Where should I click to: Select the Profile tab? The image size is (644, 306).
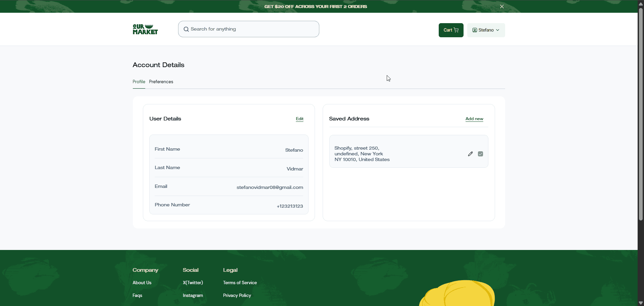(x=139, y=82)
